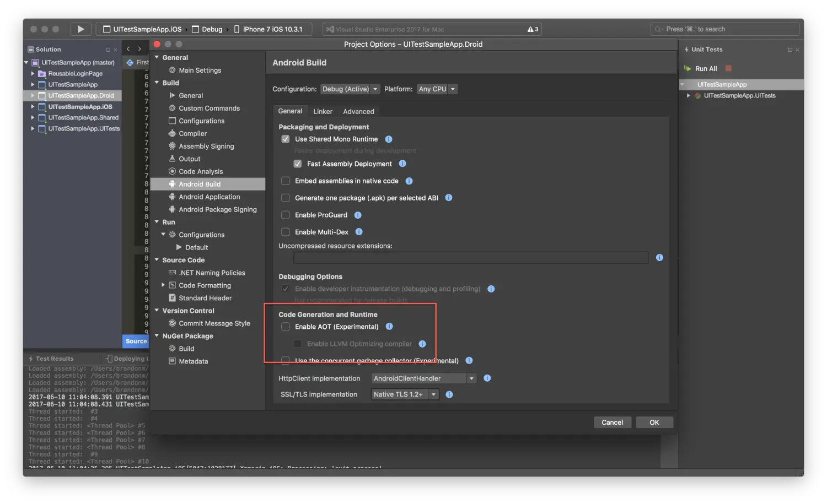This screenshot has width=827, height=504.
Task: Expand UITestSampleApp.UITests in Unit Tests panel
Action: [x=689, y=96]
